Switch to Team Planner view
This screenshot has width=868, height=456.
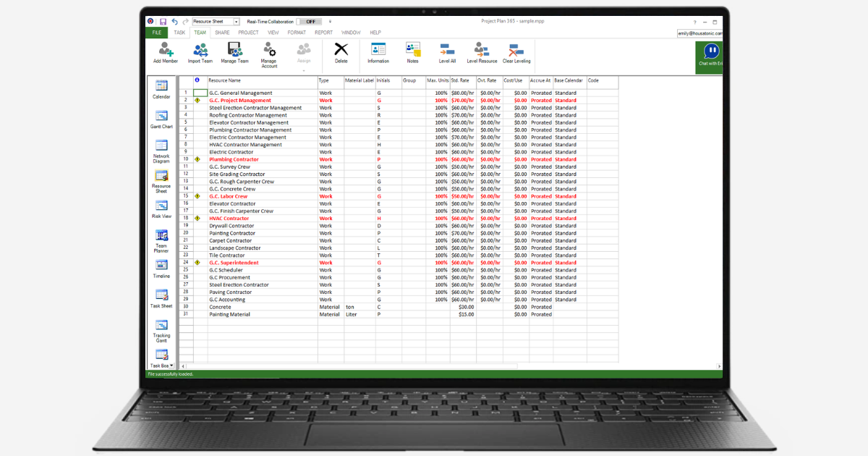[x=161, y=240]
